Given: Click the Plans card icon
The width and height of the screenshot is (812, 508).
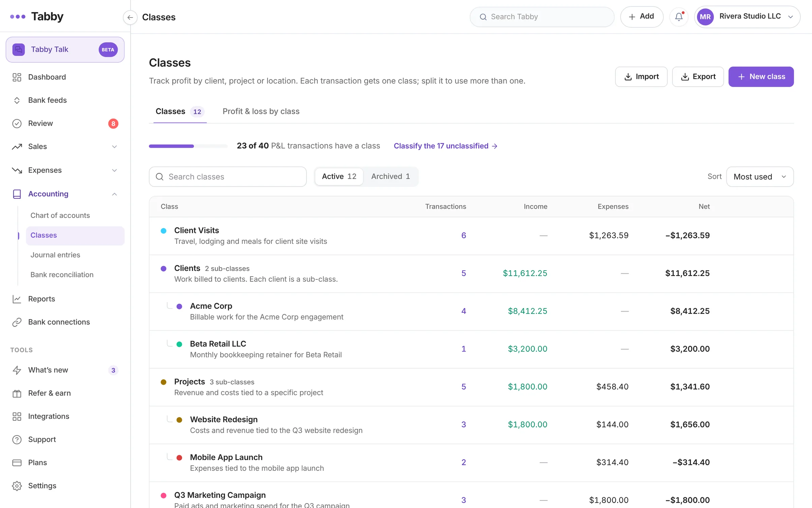Looking at the screenshot, I should click(x=17, y=463).
